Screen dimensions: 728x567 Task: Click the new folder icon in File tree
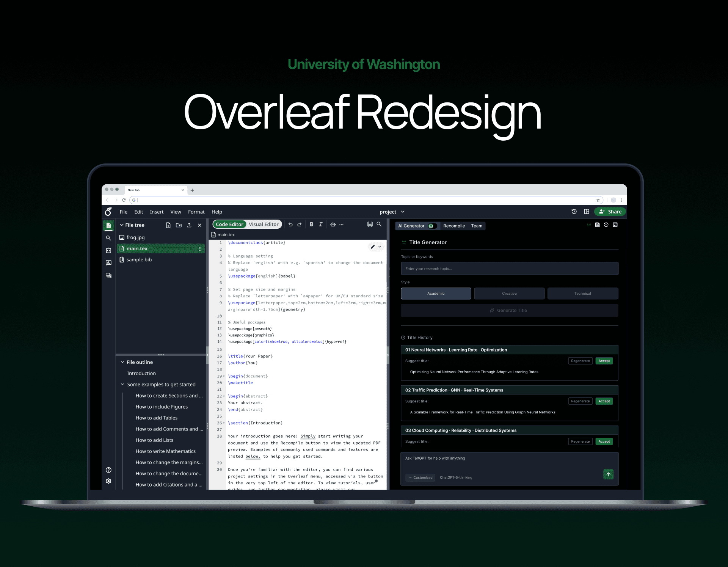click(179, 225)
